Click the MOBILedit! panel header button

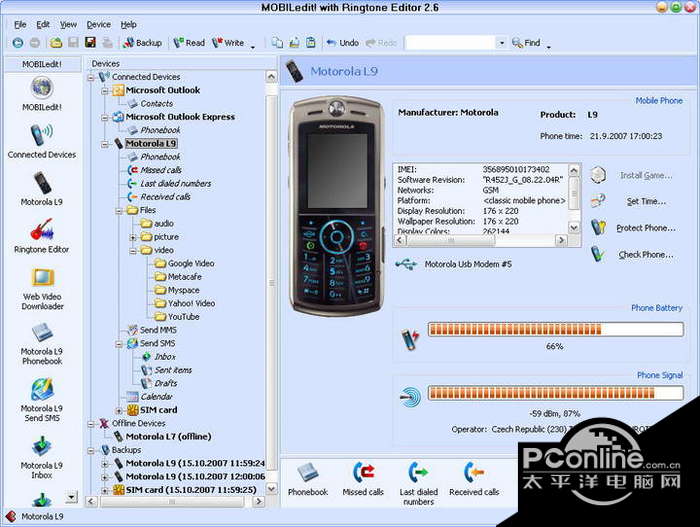(x=42, y=64)
